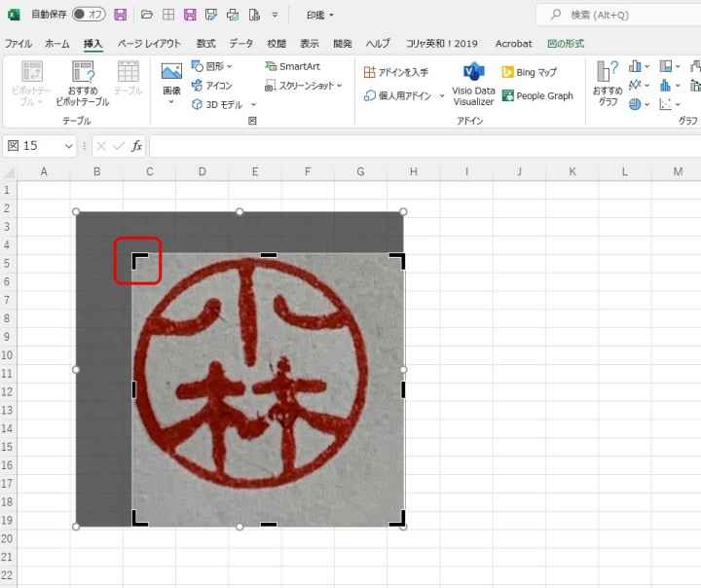Expand the 3D モデル dropdown arrow

coord(253,104)
